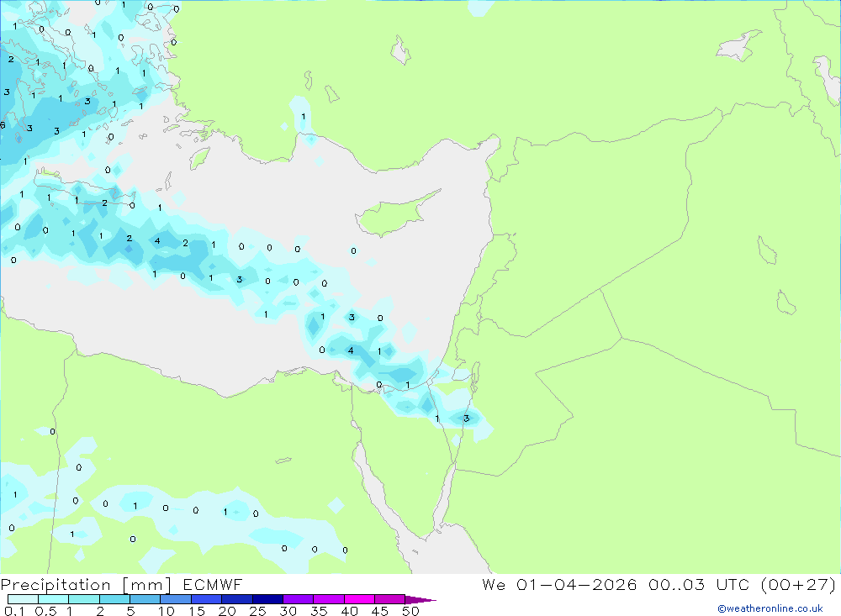Image resolution: width=841 pixels, height=616 pixels.
Task: Click the legend label "0.5"
Action: 45,611
